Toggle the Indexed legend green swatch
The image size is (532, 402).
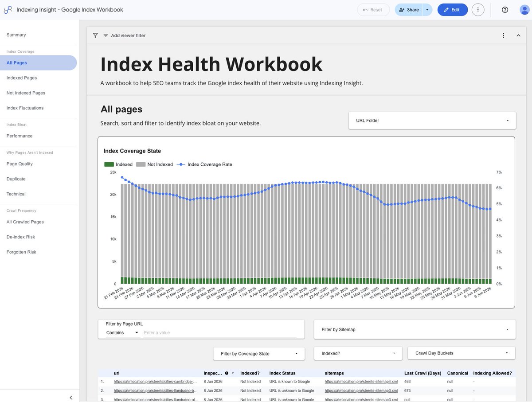click(109, 164)
